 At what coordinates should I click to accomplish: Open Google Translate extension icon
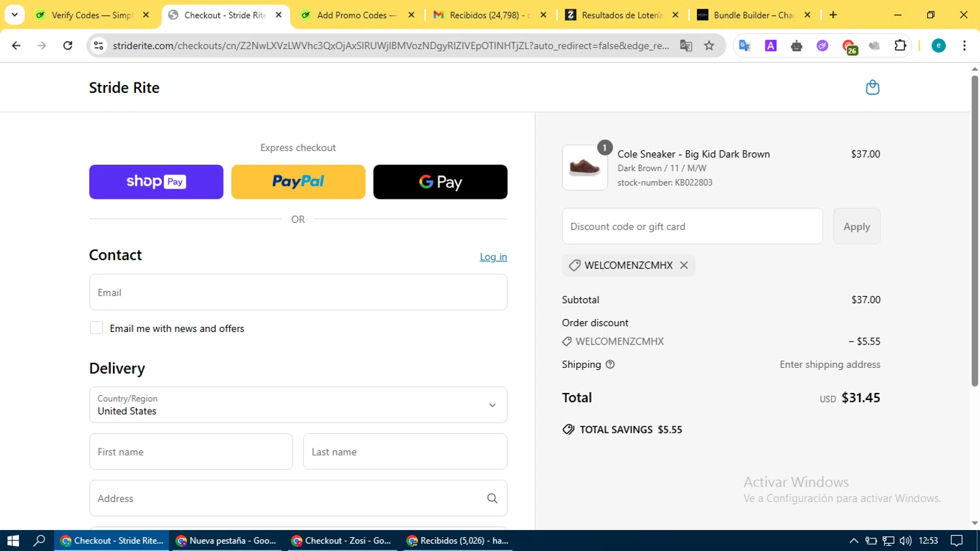[x=745, y=46]
